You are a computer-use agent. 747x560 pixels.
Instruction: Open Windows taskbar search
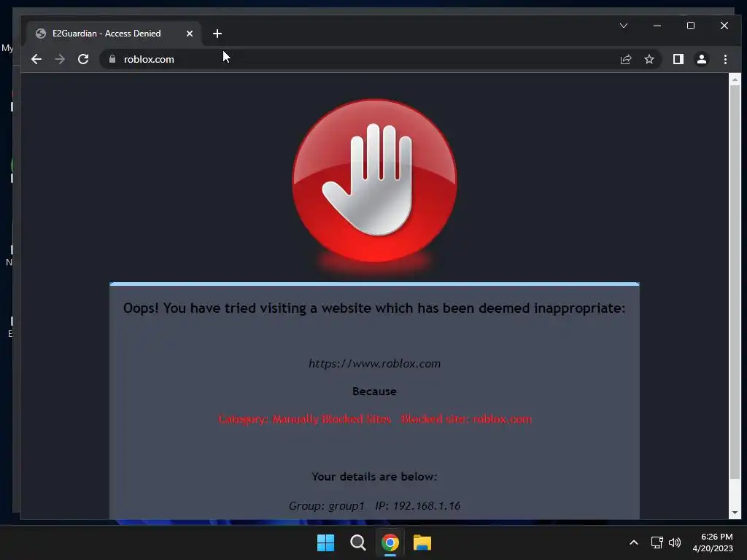tap(357, 542)
